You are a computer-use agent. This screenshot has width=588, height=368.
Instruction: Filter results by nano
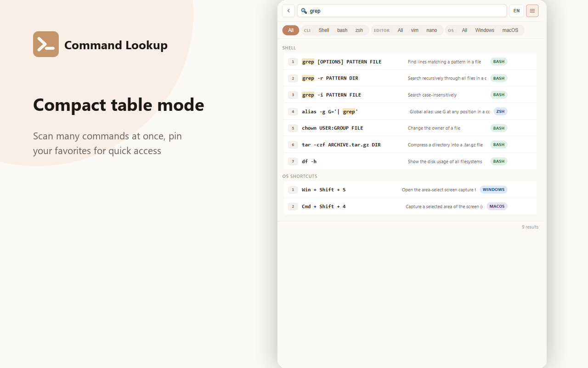[432, 30]
